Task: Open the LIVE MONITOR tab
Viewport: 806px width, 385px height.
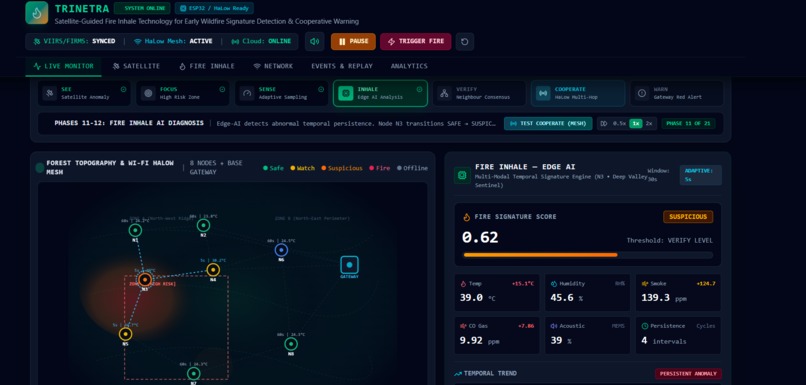Action: 63,66
